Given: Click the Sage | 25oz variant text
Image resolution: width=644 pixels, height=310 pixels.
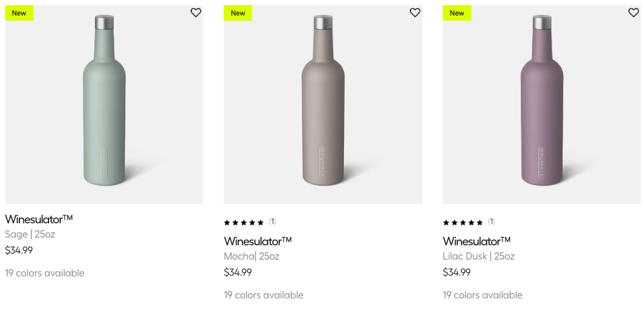Looking at the screenshot, I should click(x=30, y=234).
